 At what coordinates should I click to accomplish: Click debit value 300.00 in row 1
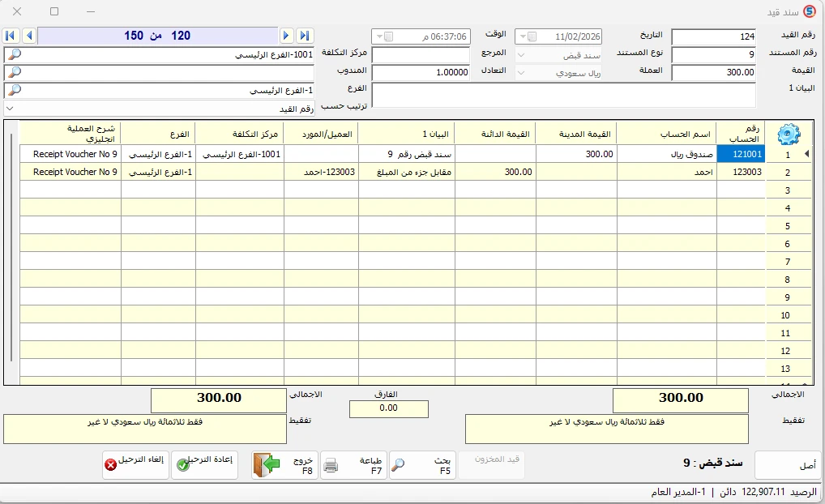(x=576, y=154)
